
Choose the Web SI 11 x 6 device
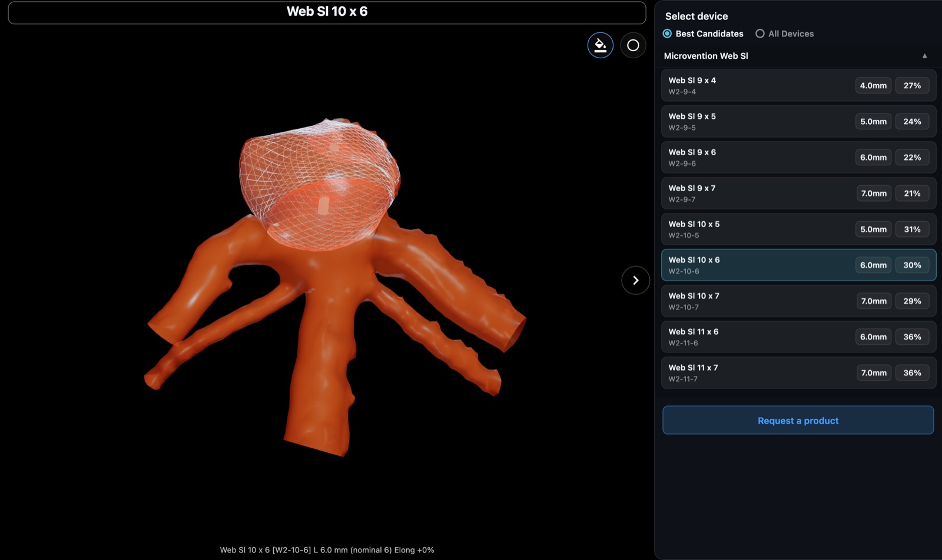(798, 336)
